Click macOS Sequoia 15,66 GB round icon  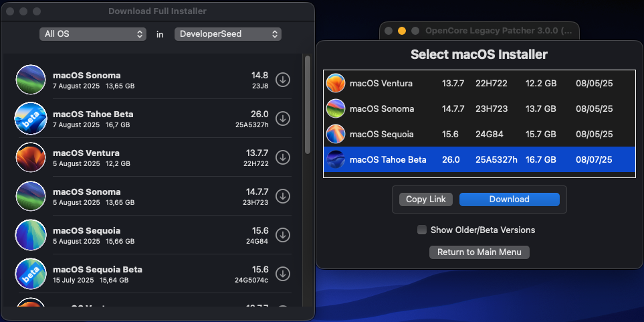(x=30, y=235)
